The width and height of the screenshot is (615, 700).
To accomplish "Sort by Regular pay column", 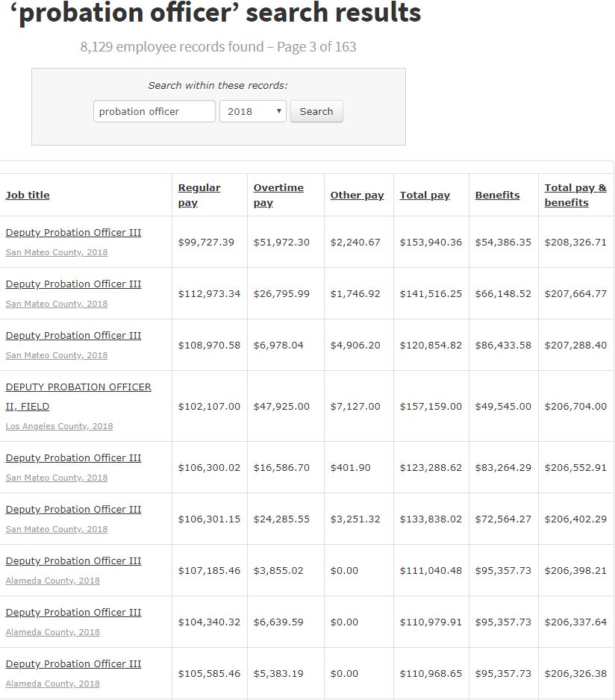I will pos(199,195).
